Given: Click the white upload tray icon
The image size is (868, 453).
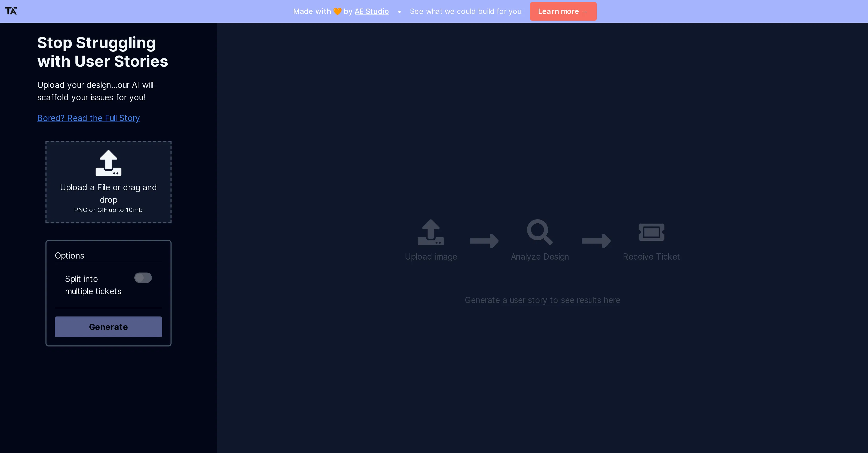Looking at the screenshot, I should click(108, 163).
